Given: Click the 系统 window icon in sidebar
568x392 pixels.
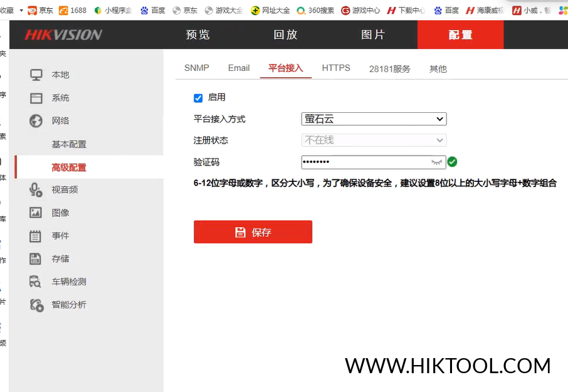Looking at the screenshot, I should click(36, 98).
